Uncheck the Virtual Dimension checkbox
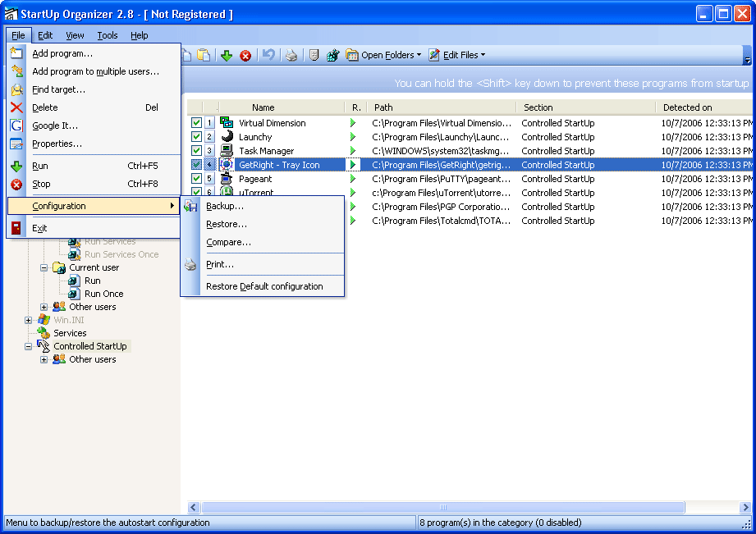This screenshot has height=534, width=756. click(196, 122)
